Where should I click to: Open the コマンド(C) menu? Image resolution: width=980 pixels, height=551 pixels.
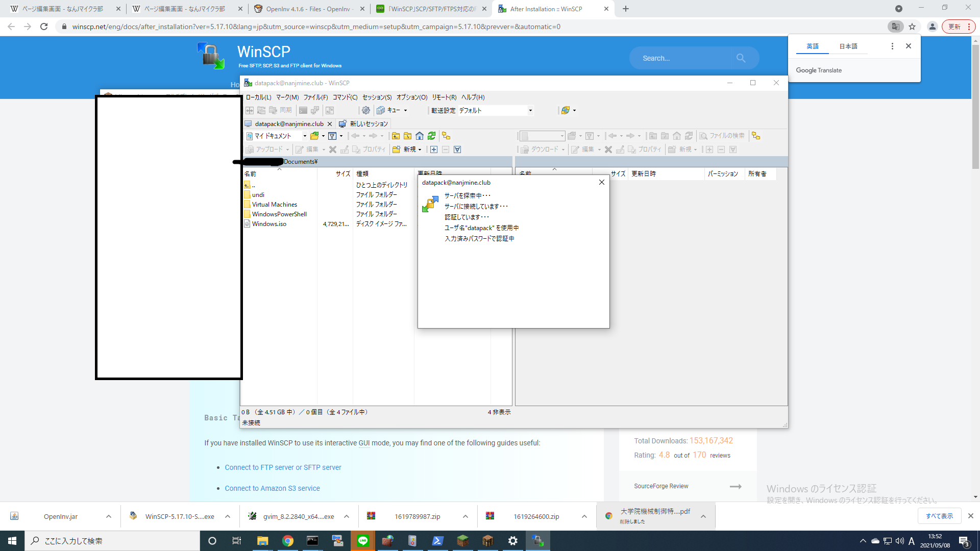345,97
